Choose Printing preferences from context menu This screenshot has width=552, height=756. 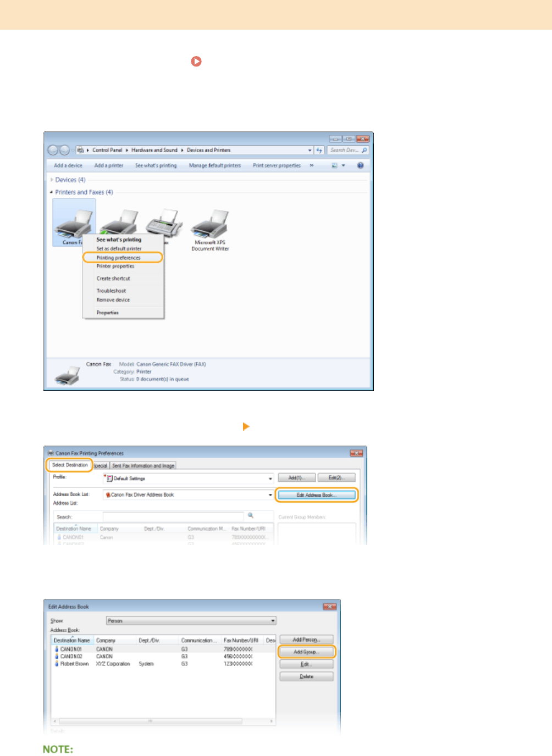(x=122, y=258)
